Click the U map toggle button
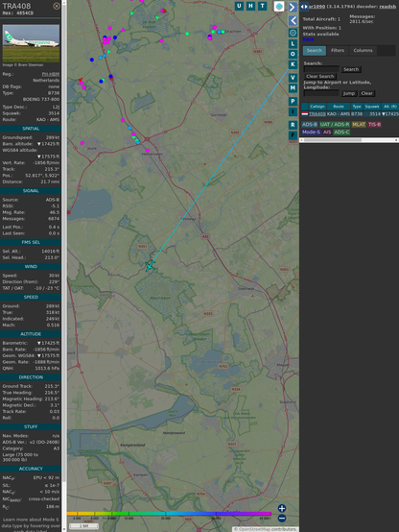 click(239, 6)
